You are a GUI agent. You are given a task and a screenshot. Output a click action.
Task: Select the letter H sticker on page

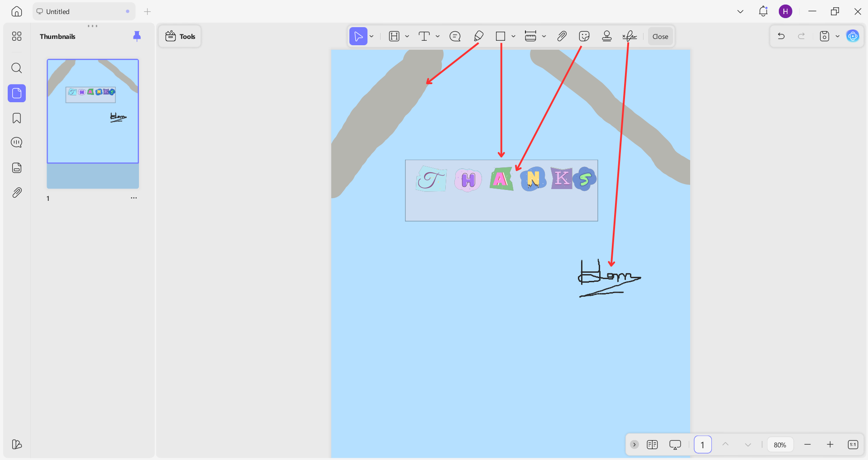[468, 180]
